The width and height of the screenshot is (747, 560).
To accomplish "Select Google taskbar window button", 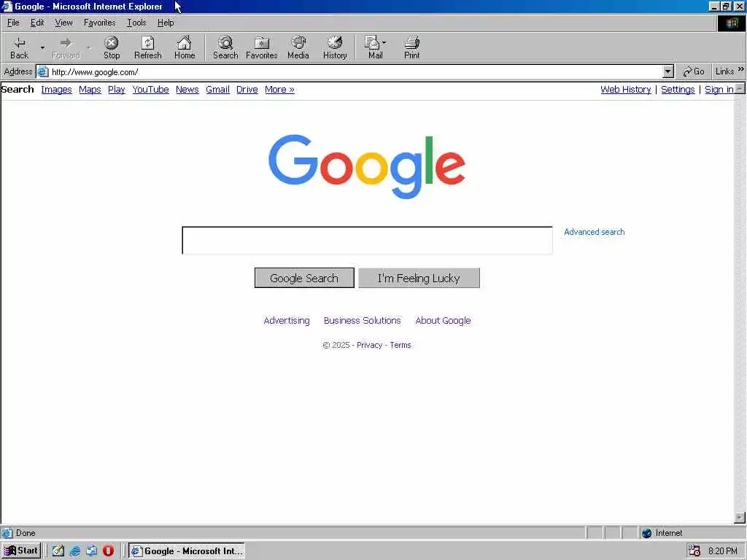I will click(x=187, y=551).
